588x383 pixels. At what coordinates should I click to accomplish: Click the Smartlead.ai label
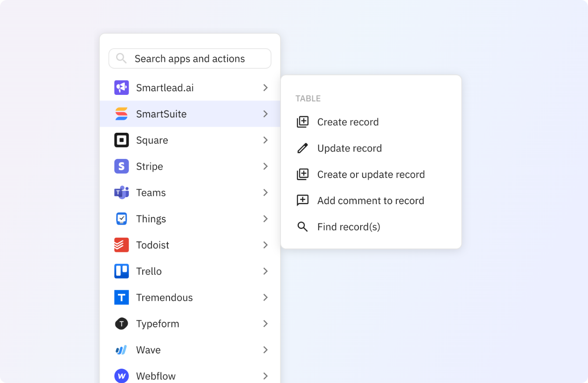point(165,87)
